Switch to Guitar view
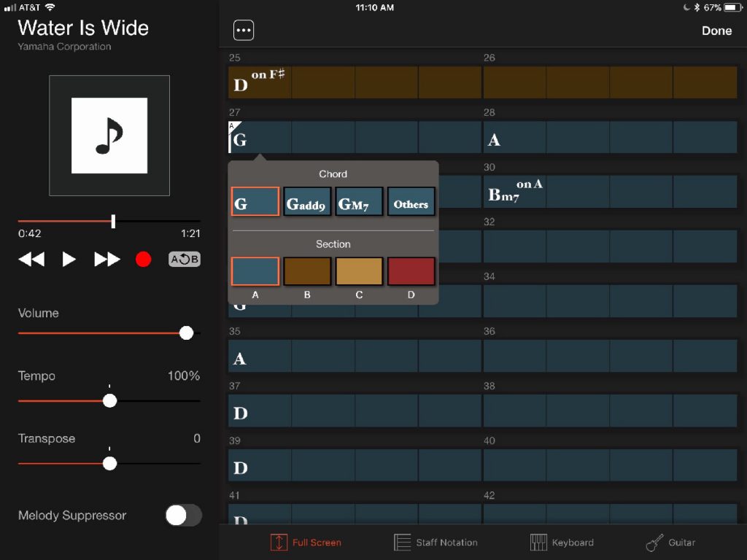 [670, 542]
